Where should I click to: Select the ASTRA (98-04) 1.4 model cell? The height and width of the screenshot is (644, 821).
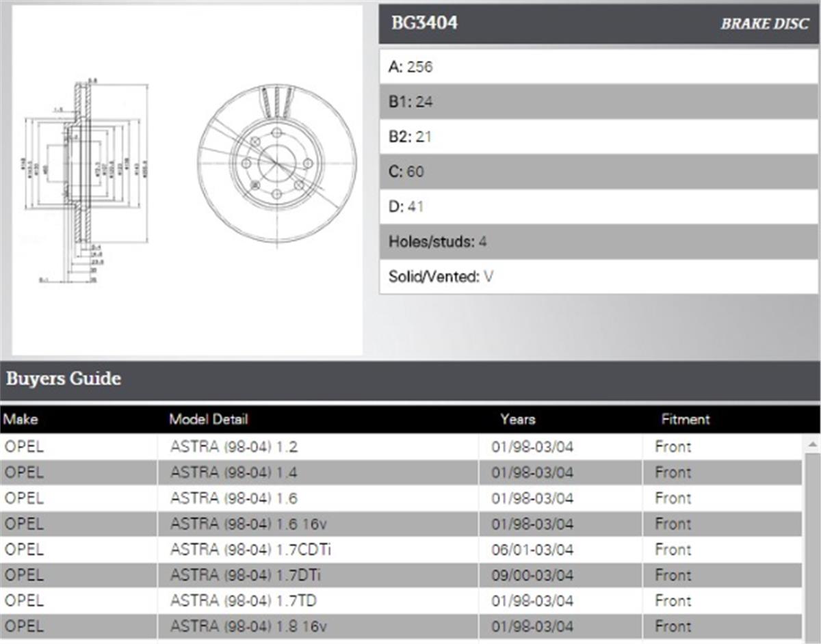pyautogui.click(x=318, y=472)
